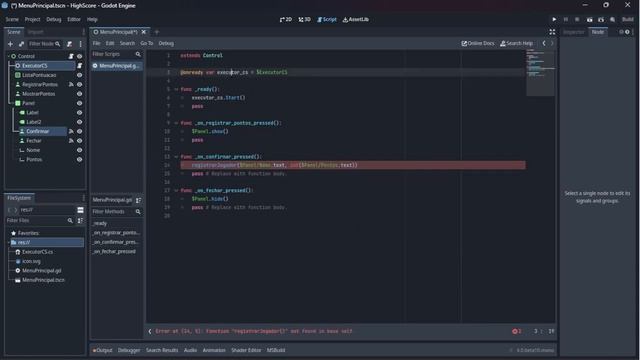The width and height of the screenshot is (640, 360).
Task: Switch to the Inspector tab
Action: coord(573,32)
